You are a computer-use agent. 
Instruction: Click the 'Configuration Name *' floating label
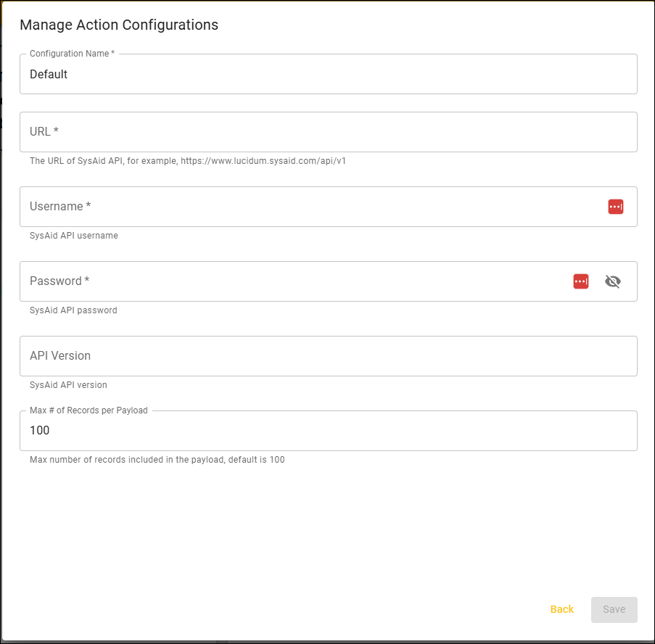pos(72,54)
